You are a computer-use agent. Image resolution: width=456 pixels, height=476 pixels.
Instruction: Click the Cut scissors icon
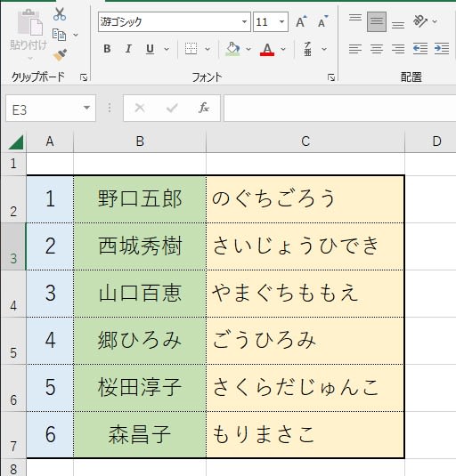coord(60,14)
